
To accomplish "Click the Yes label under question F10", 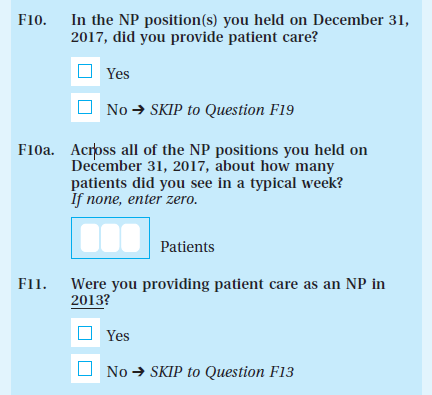I will point(118,74).
